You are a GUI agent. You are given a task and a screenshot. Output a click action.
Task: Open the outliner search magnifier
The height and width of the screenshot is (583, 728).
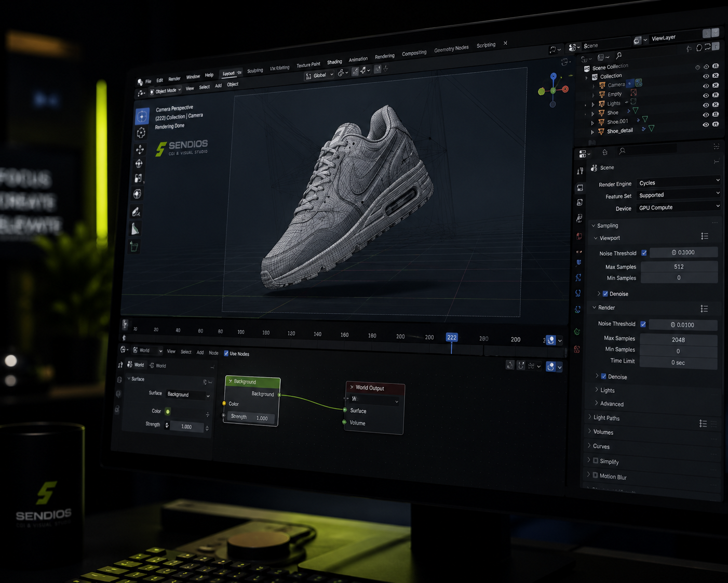[618, 56]
